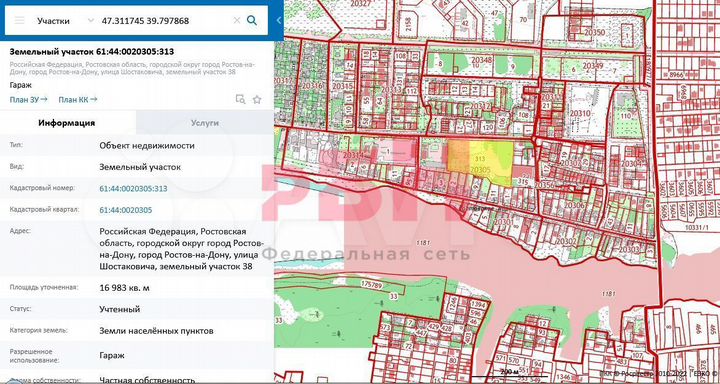Select the heading Земельный участок 61:44:0020305:313

[x=92, y=51]
